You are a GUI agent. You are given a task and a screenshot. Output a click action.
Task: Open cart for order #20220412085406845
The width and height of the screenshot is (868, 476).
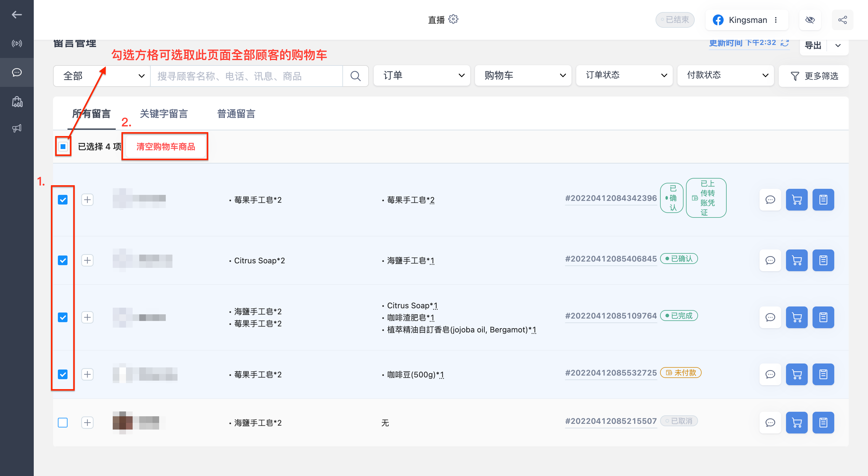(797, 260)
